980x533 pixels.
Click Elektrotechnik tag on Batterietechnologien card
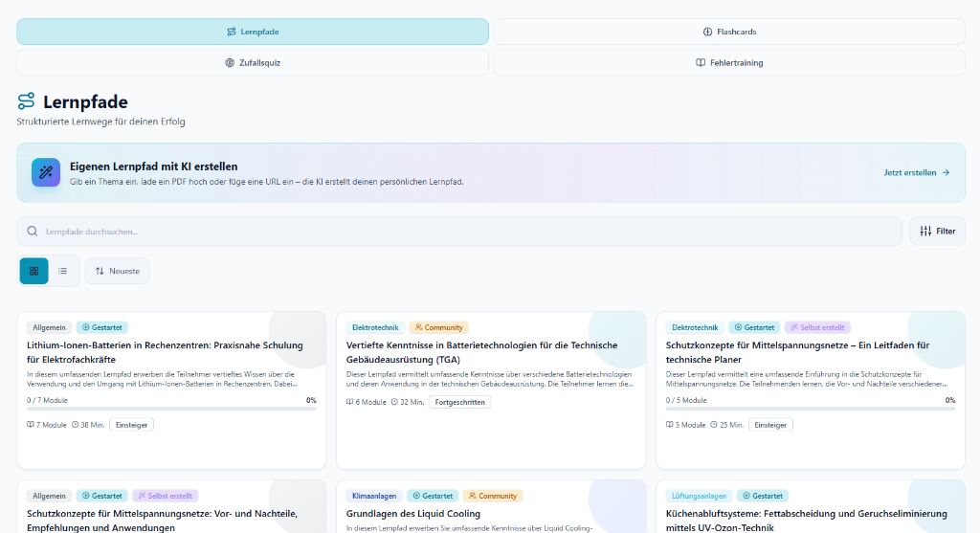(375, 327)
